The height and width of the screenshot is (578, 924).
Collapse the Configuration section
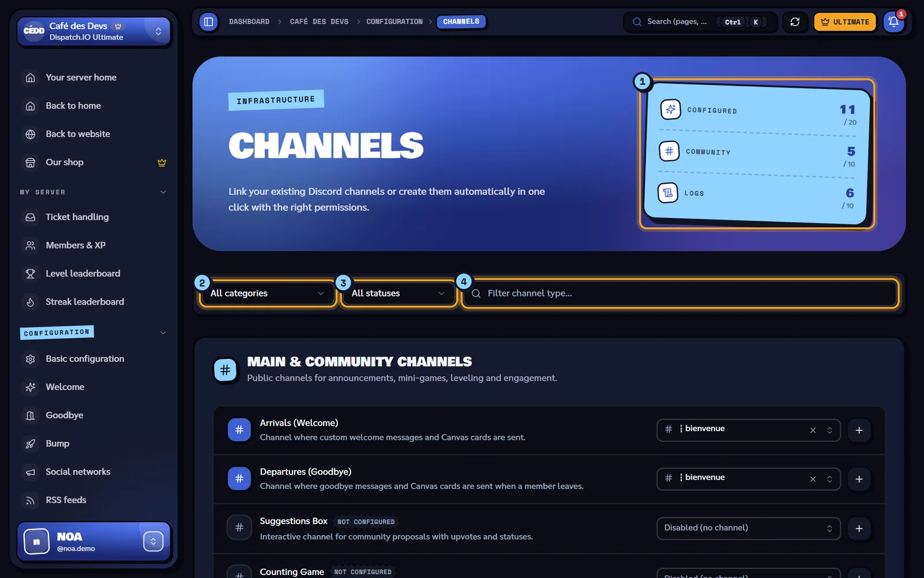coord(163,333)
